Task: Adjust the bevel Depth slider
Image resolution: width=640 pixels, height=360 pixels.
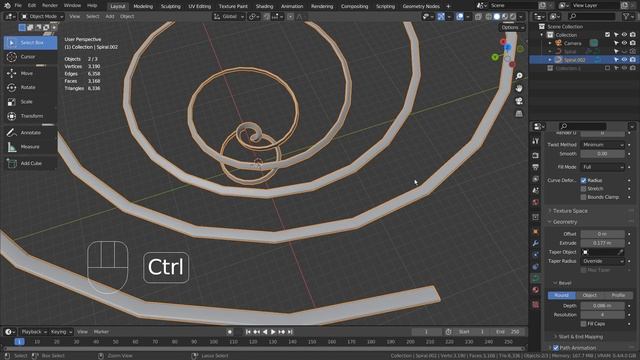Action: pos(602,306)
